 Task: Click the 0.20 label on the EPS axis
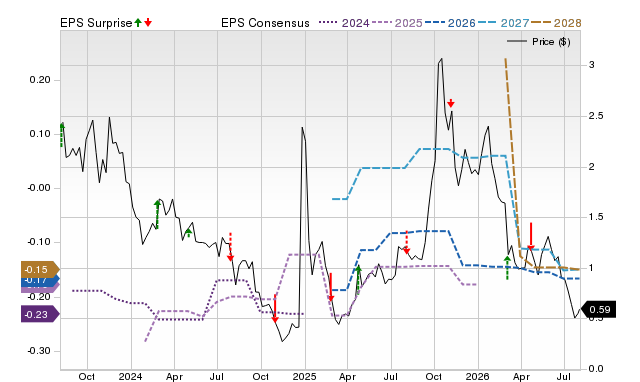tap(40, 80)
